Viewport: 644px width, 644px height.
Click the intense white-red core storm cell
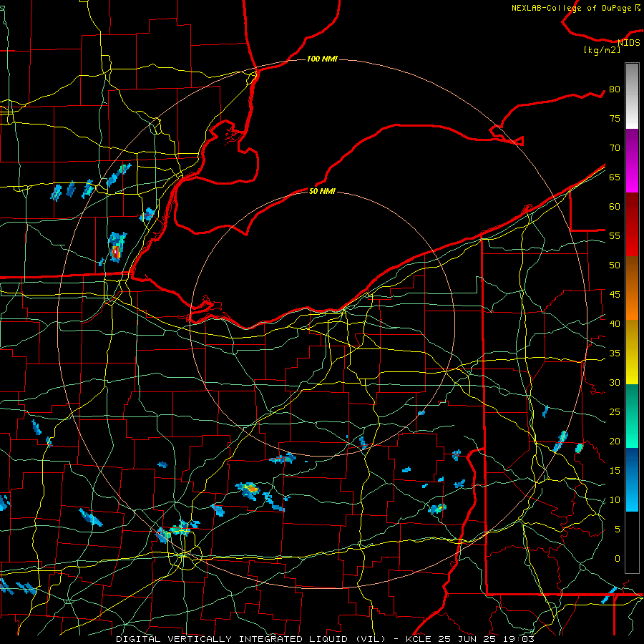tap(116, 250)
